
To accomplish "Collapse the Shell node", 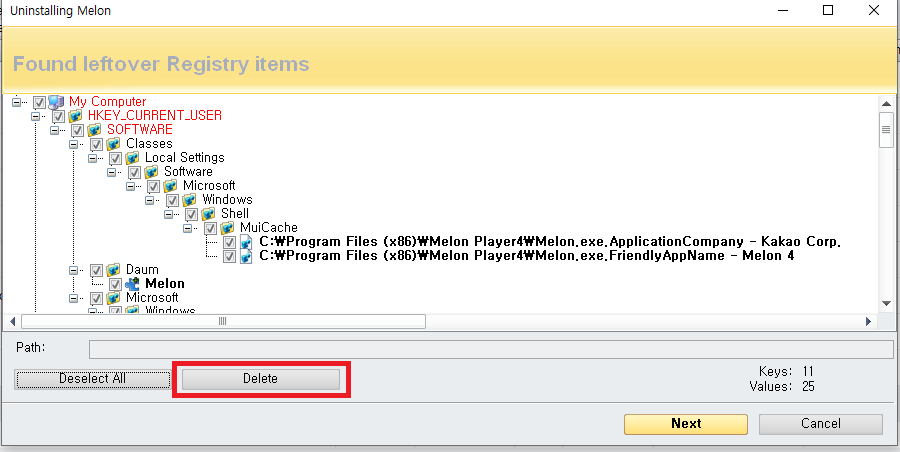I will [168, 214].
